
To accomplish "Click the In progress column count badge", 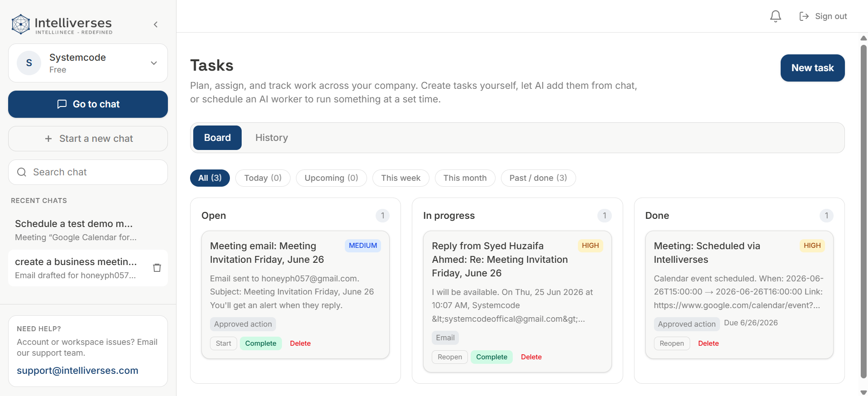I will (x=605, y=216).
